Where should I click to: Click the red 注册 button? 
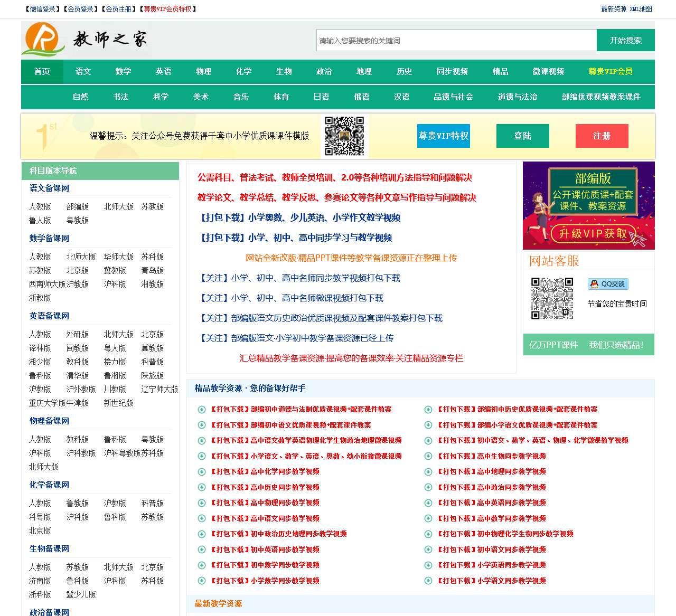(x=602, y=136)
